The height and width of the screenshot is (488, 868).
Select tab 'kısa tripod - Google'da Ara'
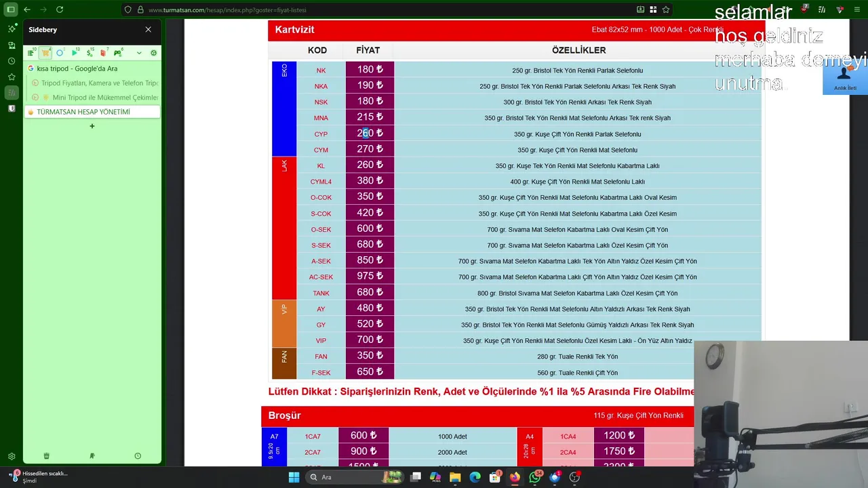point(92,68)
